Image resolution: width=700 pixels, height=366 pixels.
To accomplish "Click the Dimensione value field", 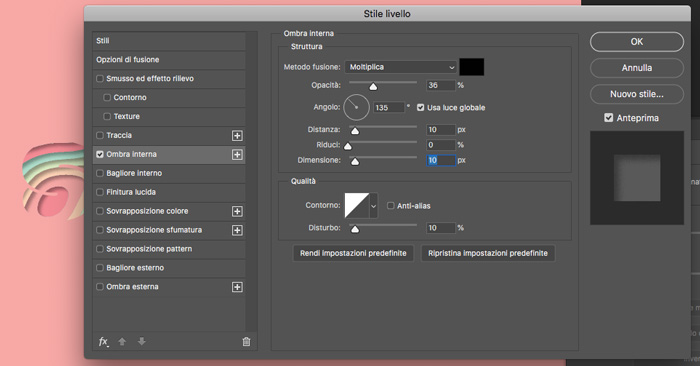I will [441, 160].
